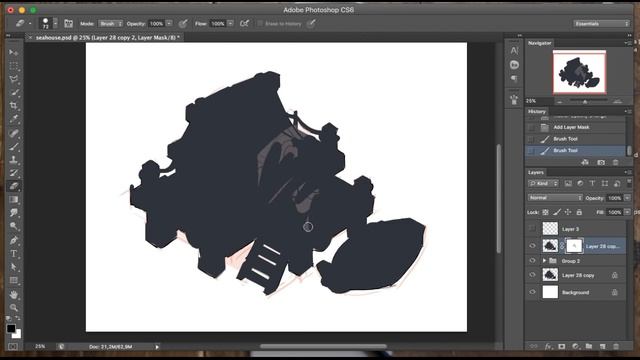Select the Gradient tool
The width and height of the screenshot is (640, 360).
13,200
